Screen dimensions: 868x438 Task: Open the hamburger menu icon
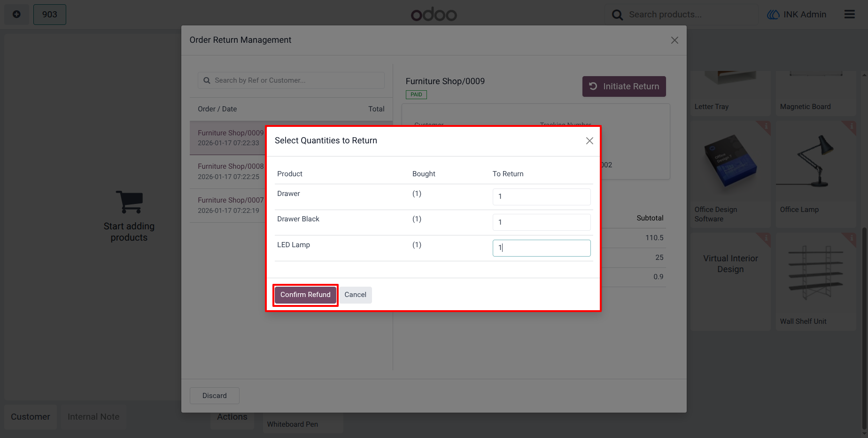pos(850,15)
